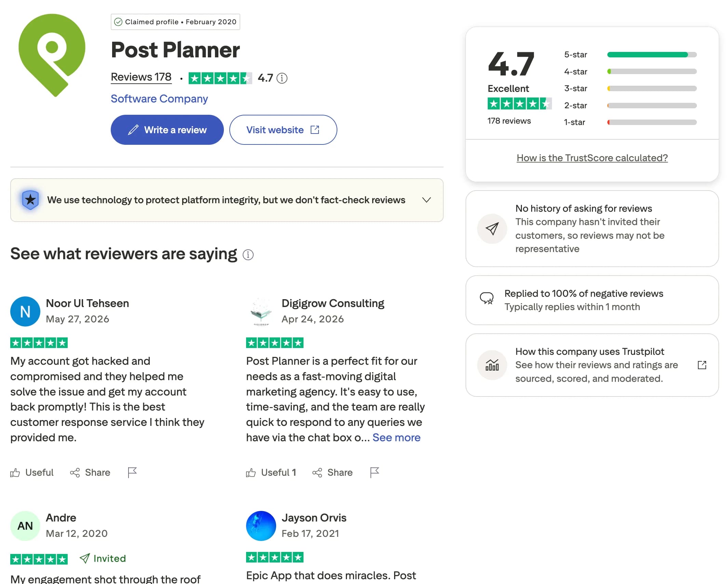The width and height of the screenshot is (728, 584).
Task: Share Digigrow Consulting's review
Action: coord(333,472)
